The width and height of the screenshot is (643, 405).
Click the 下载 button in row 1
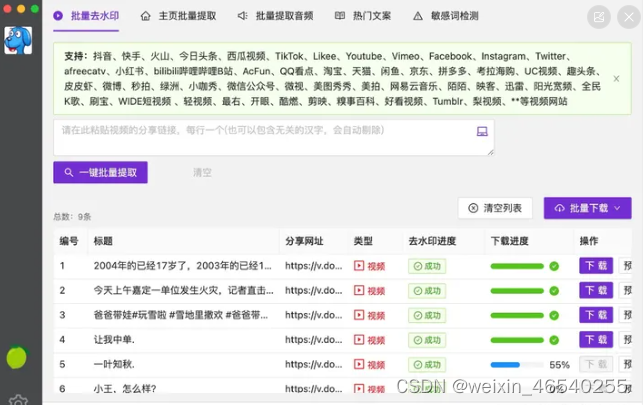tap(596, 266)
